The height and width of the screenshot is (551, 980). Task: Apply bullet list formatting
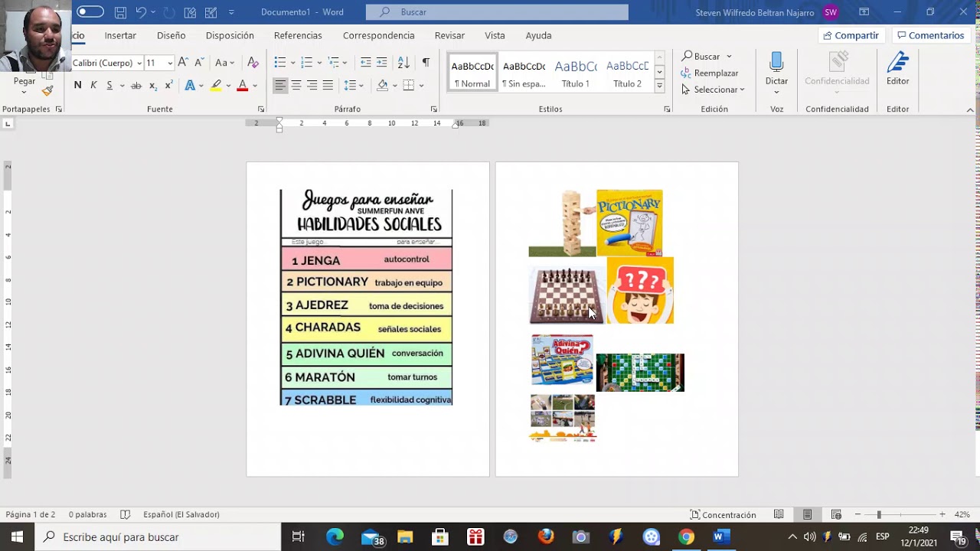click(279, 62)
